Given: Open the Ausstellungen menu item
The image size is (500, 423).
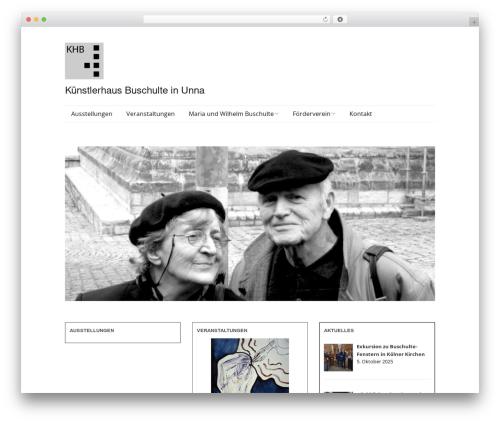Looking at the screenshot, I should [92, 114].
